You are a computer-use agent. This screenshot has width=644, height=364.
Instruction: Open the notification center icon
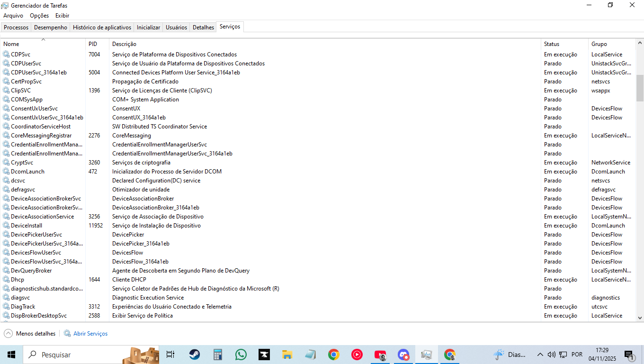coord(629,355)
